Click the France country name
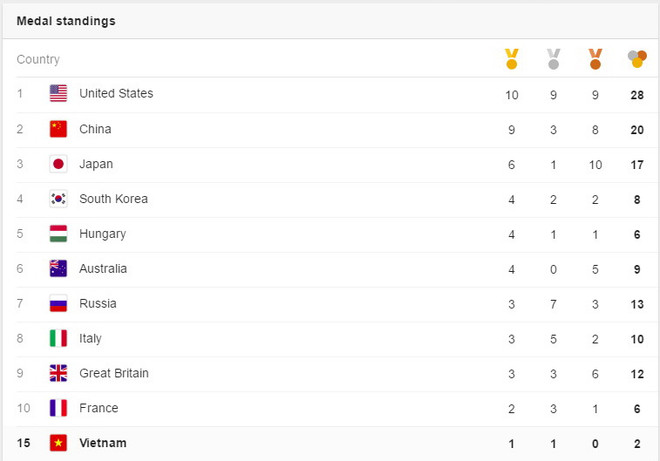This screenshot has height=461, width=660. [99, 408]
